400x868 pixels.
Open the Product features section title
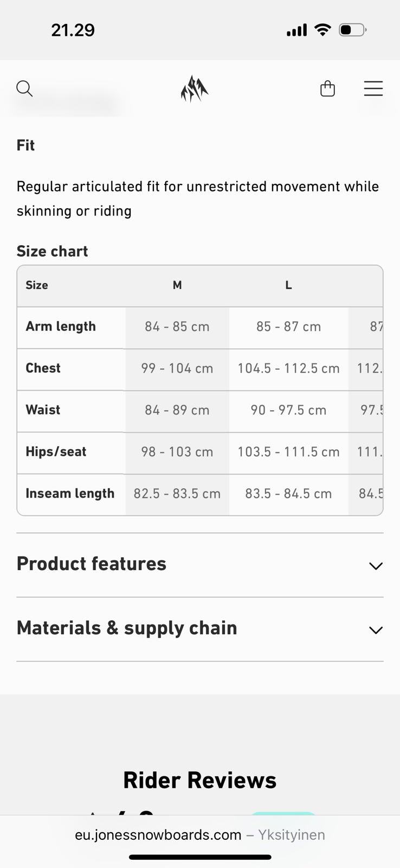[92, 564]
